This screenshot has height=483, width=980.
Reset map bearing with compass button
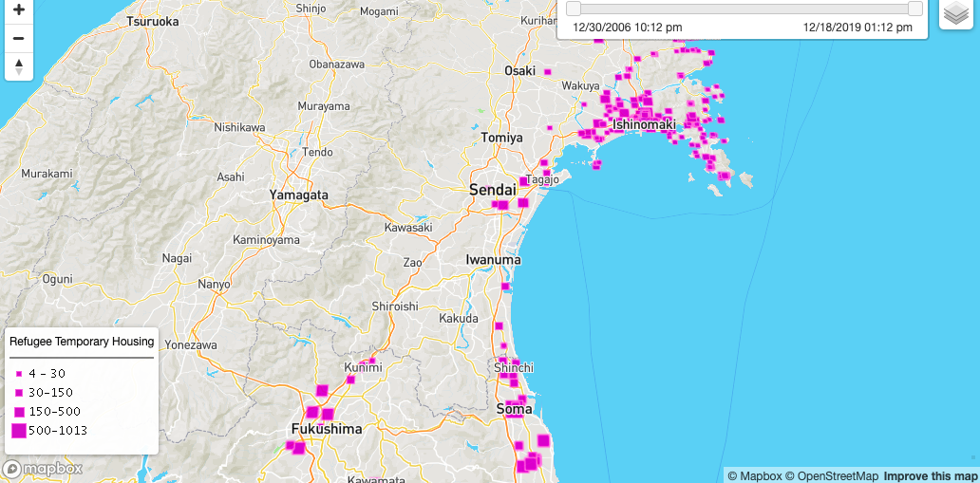point(18,66)
